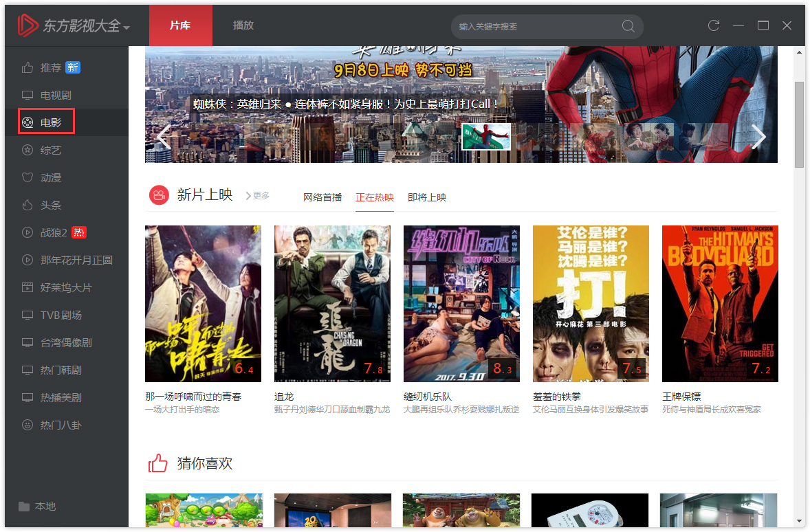Image resolution: width=810 pixels, height=532 pixels.
Task: Open 推荐 thumbs-up sidebar icon
Action: tap(28, 67)
